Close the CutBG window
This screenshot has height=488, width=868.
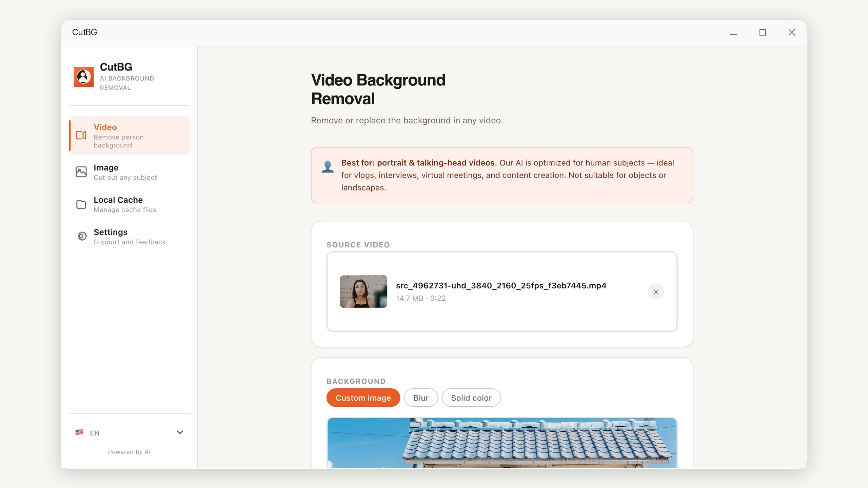[792, 33]
